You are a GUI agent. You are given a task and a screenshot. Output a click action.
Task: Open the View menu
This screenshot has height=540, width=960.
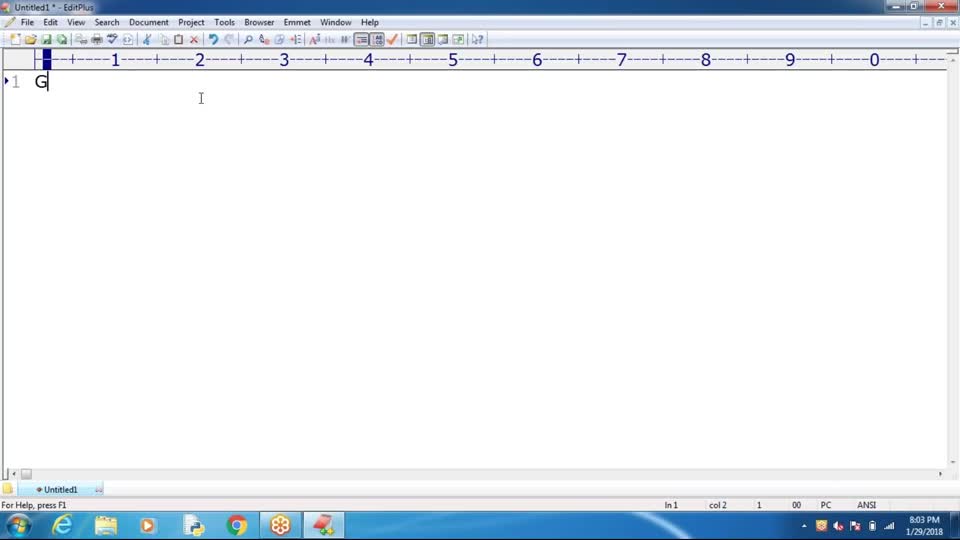tap(76, 23)
